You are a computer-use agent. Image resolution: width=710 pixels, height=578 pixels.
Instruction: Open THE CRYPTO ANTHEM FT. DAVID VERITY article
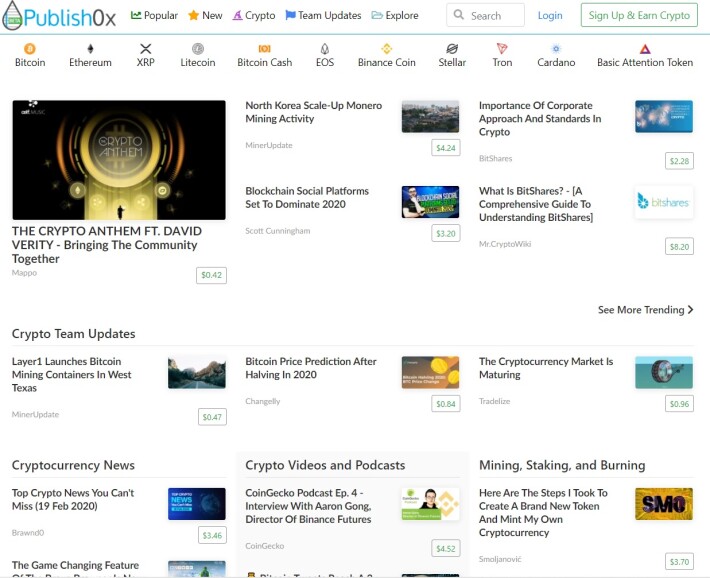click(x=107, y=245)
